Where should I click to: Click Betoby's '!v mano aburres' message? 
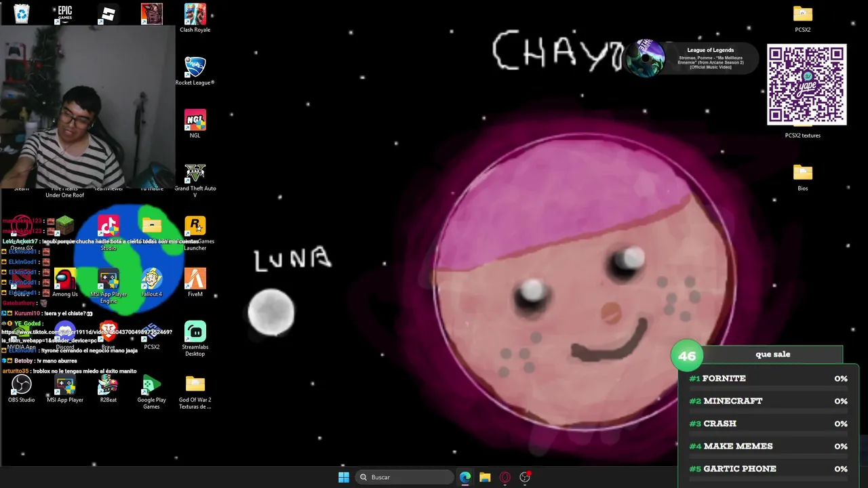click(x=40, y=361)
